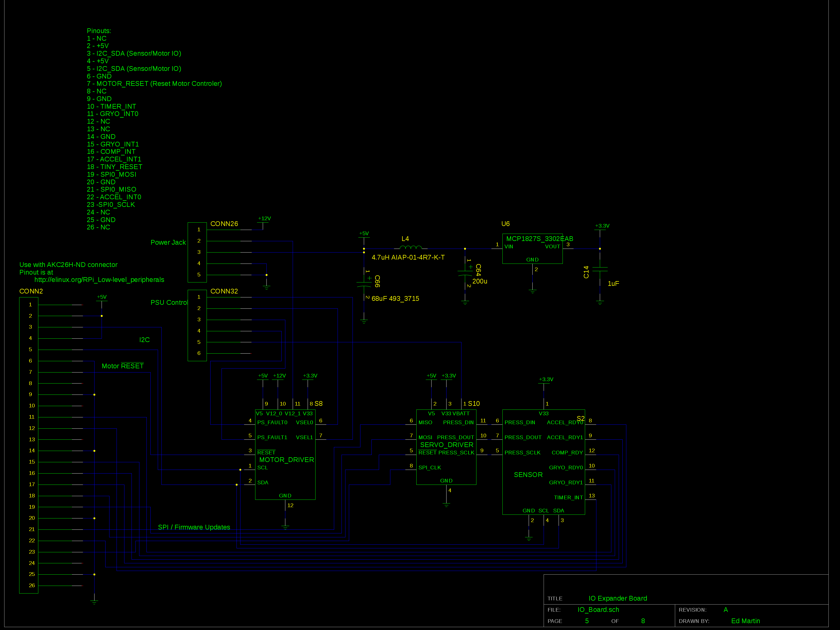Viewport: 840px width, 630px height.
Task: Pick the C14 capacitor symbol
Action: pos(600,269)
